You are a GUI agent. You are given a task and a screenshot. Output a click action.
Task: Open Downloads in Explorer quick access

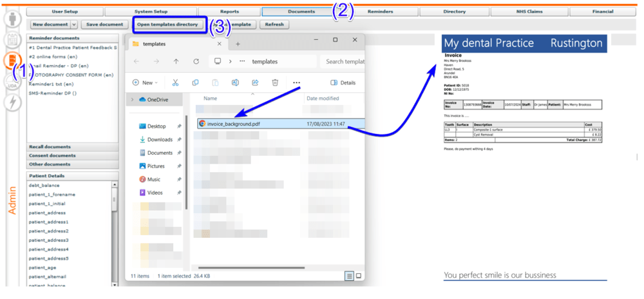(x=160, y=140)
